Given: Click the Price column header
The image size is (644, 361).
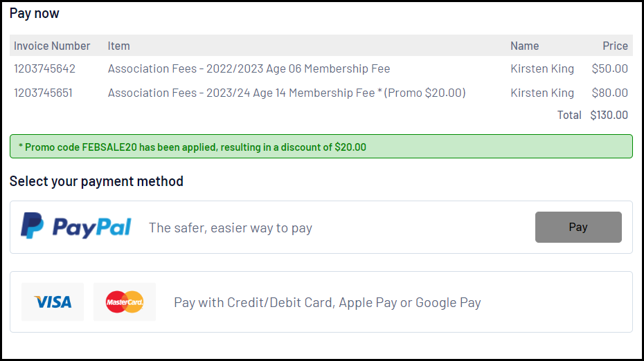Looking at the screenshot, I should tap(615, 46).
